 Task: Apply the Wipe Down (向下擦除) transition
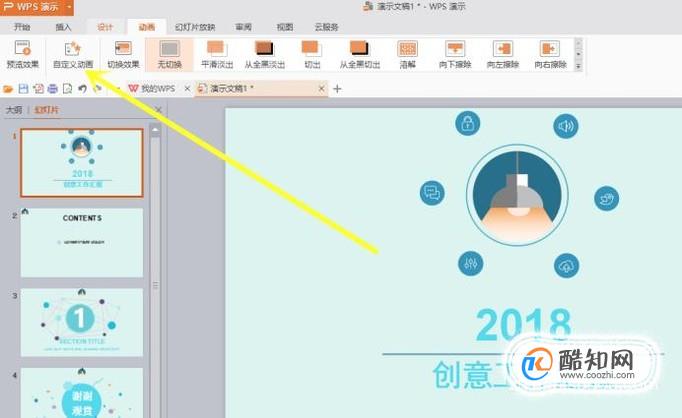pos(455,55)
